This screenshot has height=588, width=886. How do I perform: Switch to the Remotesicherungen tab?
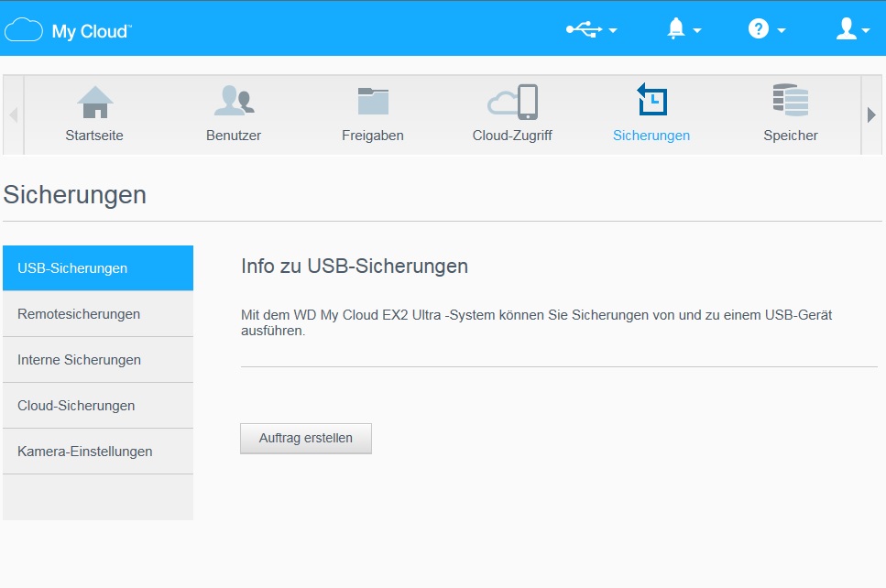coord(98,314)
